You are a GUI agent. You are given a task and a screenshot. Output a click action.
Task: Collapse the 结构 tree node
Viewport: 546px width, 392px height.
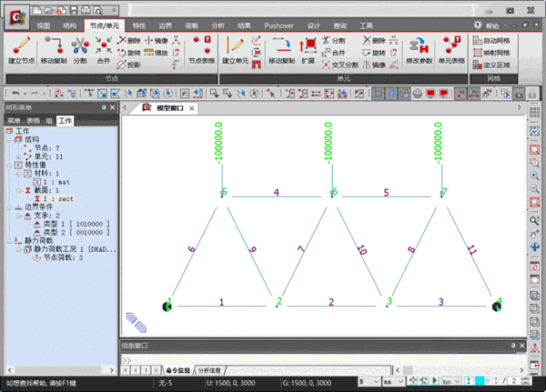(x=9, y=140)
